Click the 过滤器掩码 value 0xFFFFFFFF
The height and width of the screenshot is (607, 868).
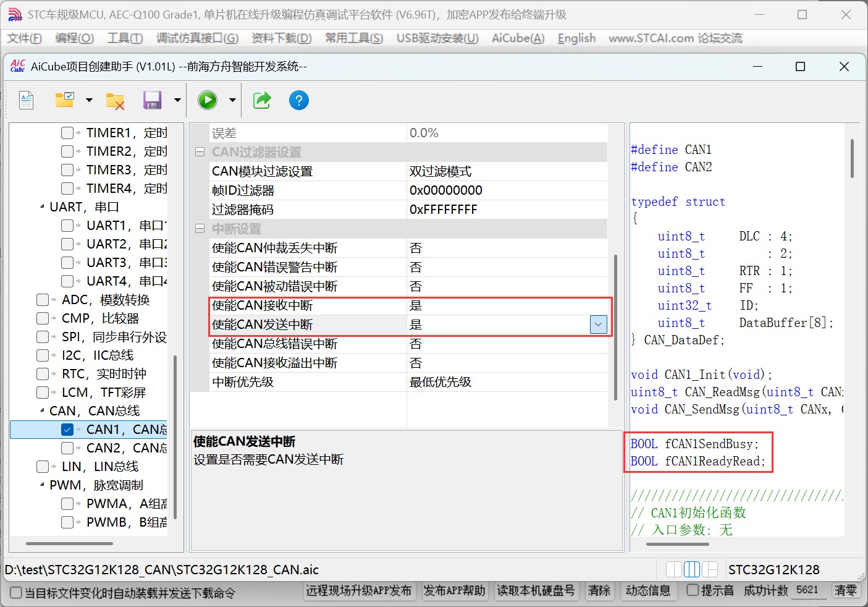click(444, 210)
